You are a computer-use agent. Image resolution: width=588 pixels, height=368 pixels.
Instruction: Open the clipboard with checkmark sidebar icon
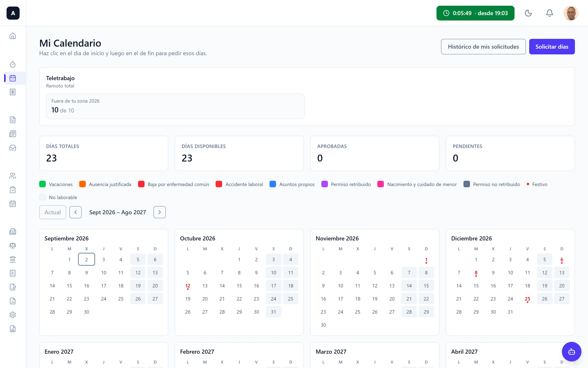click(x=13, y=190)
